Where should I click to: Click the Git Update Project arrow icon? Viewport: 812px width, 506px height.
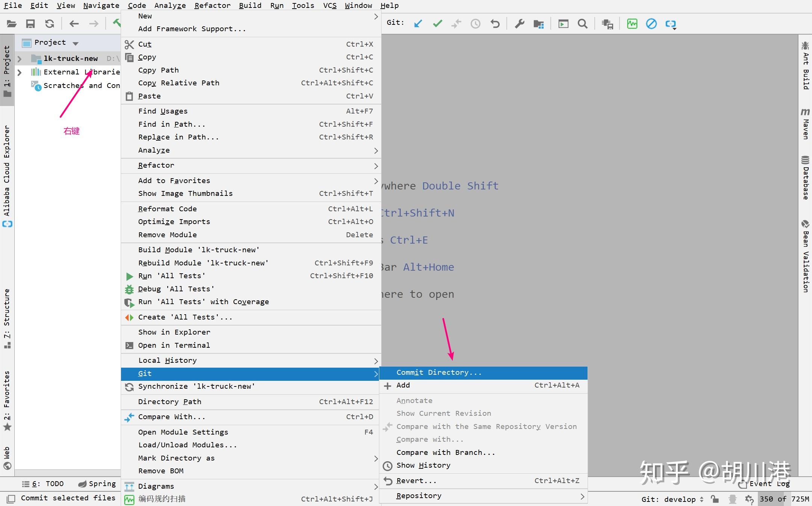click(x=418, y=24)
